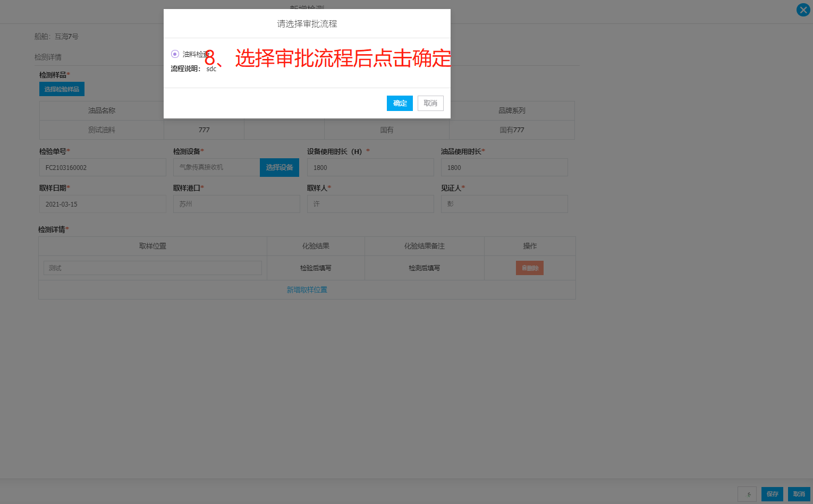Click the loading spinner button beside 保存

tap(747, 494)
